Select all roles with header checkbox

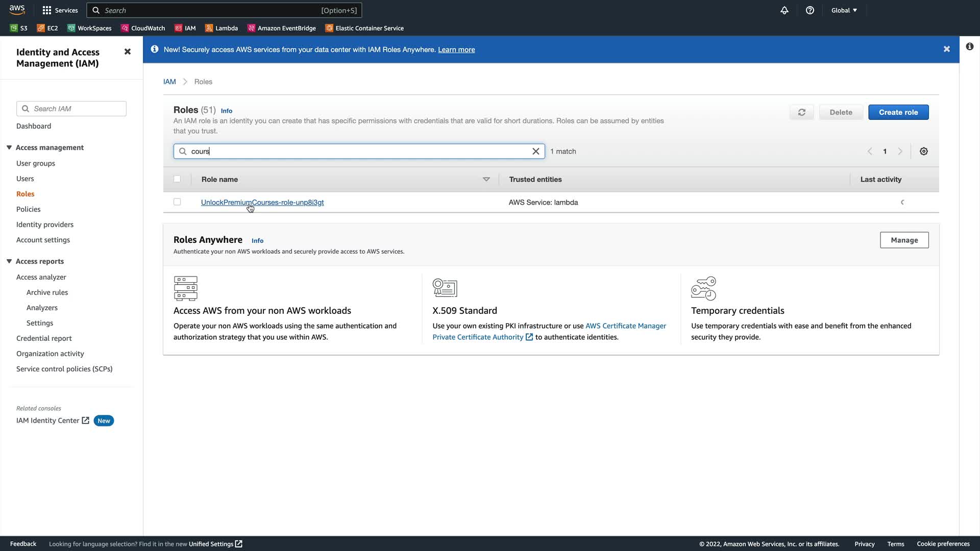177,179
